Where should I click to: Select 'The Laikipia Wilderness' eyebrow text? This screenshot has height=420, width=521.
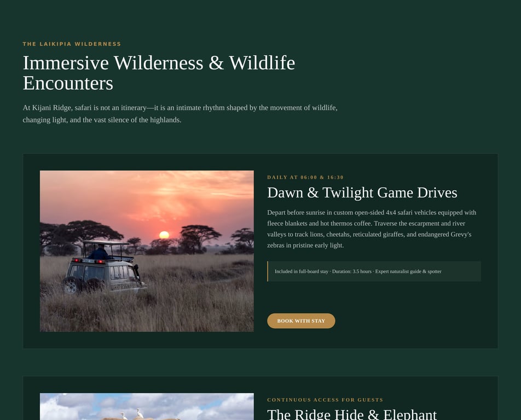coord(72,44)
